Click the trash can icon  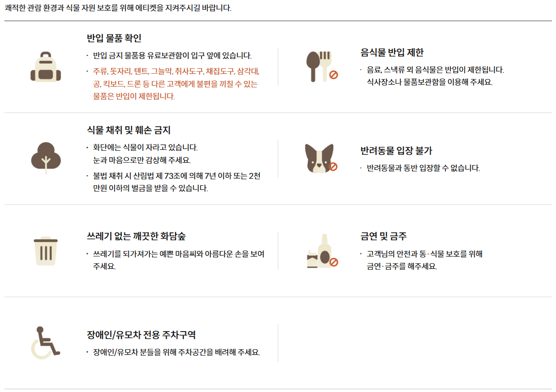click(46, 251)
